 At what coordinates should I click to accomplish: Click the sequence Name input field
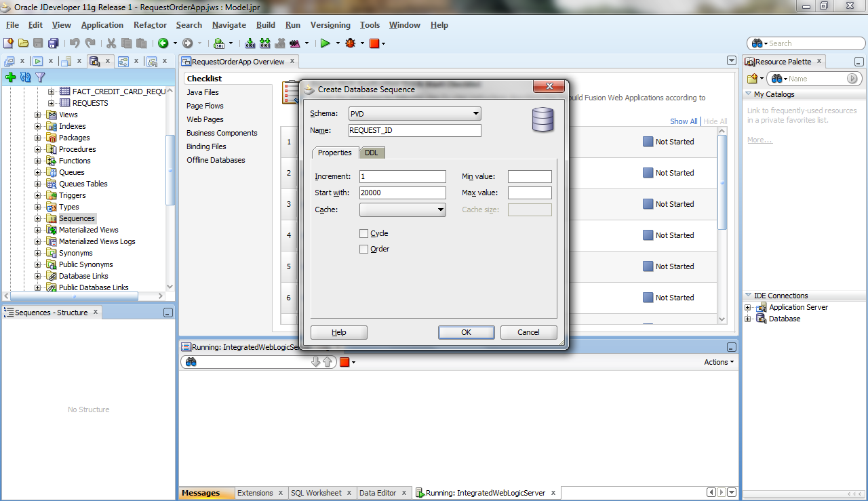pyautogui.click(x=415, y=130)
